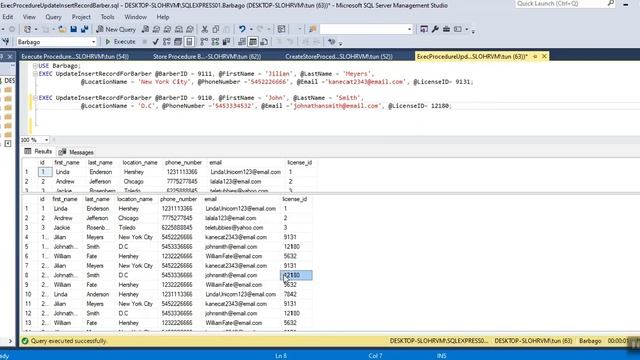Open a Database Engine Query icon
640x360 pixels.
145,29
